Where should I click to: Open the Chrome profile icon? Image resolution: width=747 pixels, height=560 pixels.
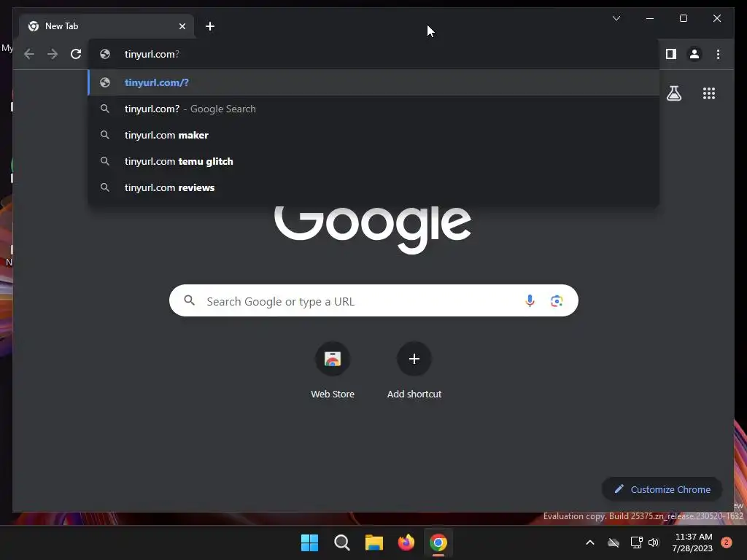pos(694,54)
